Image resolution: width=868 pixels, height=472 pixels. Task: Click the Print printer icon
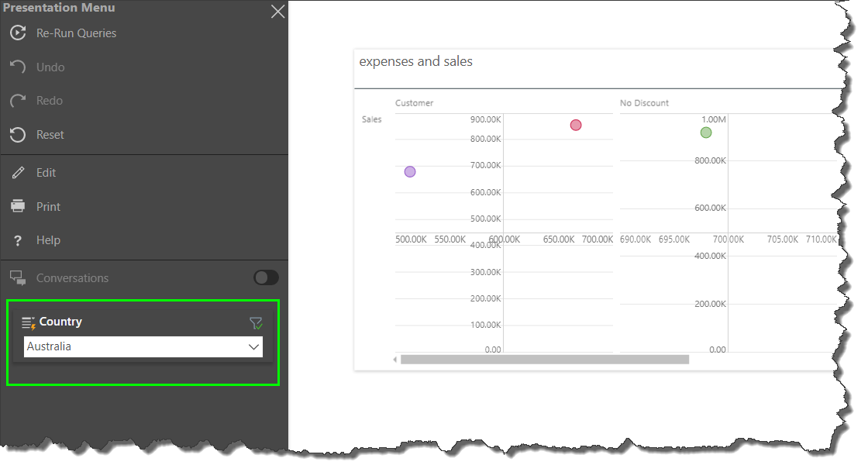(x=18, y=206)
